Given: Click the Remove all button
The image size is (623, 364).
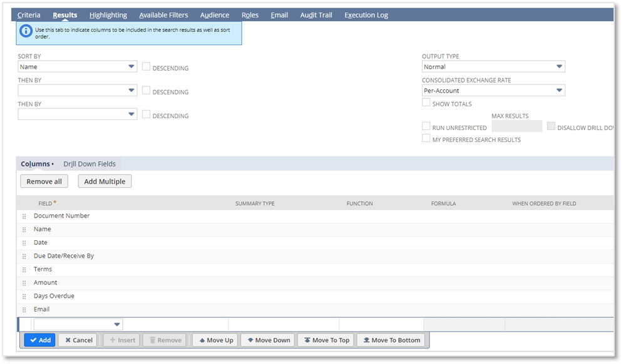Looking at the screenshot, I should click(44, 181).
